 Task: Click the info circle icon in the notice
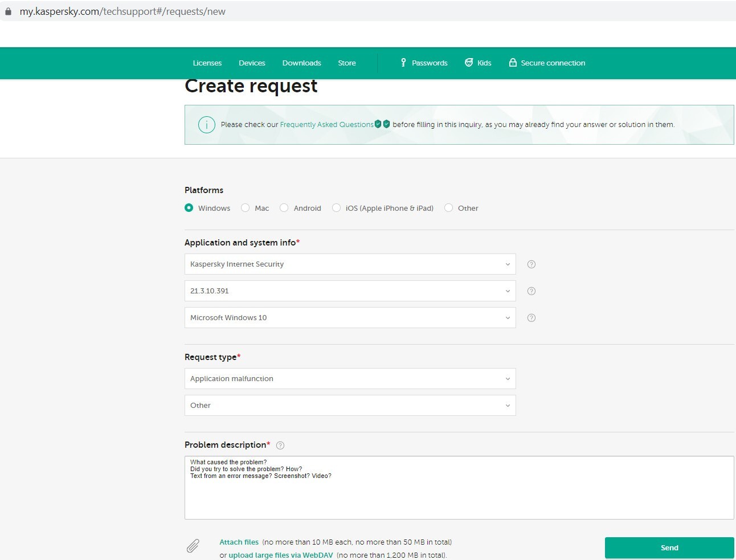(x=206, y=124)
